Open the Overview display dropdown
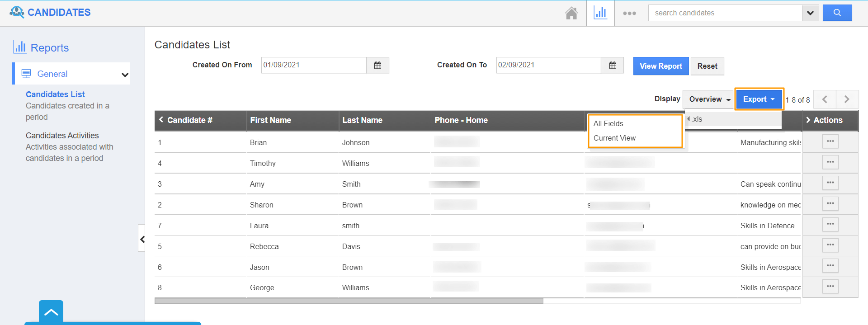Image resolution: width=868 pixels, height=325 pixels. pyautogui.click(x=709, y=99)
